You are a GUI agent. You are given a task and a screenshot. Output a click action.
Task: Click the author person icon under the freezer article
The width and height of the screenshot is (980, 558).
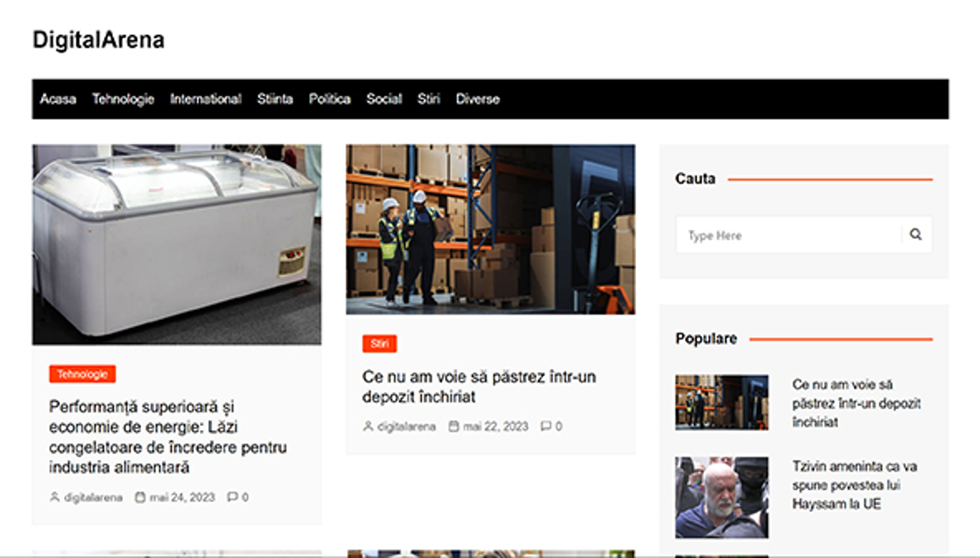(54, 497)
